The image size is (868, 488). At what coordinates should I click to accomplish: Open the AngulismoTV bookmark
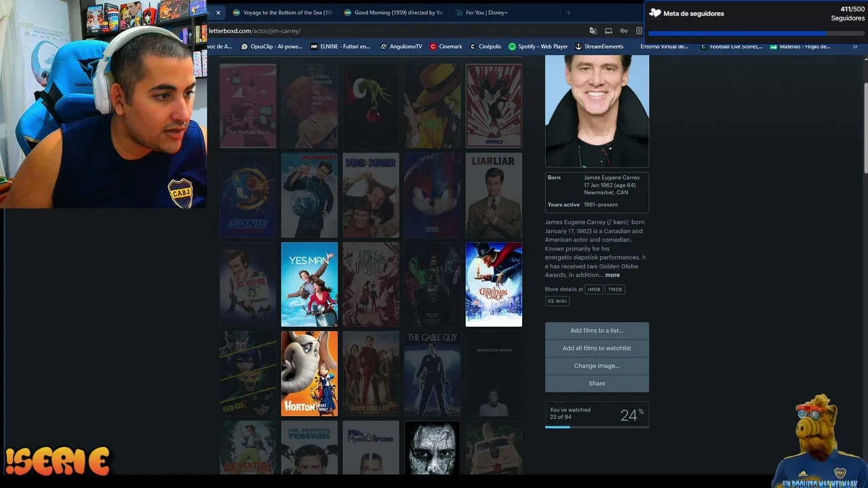point(401,47)
